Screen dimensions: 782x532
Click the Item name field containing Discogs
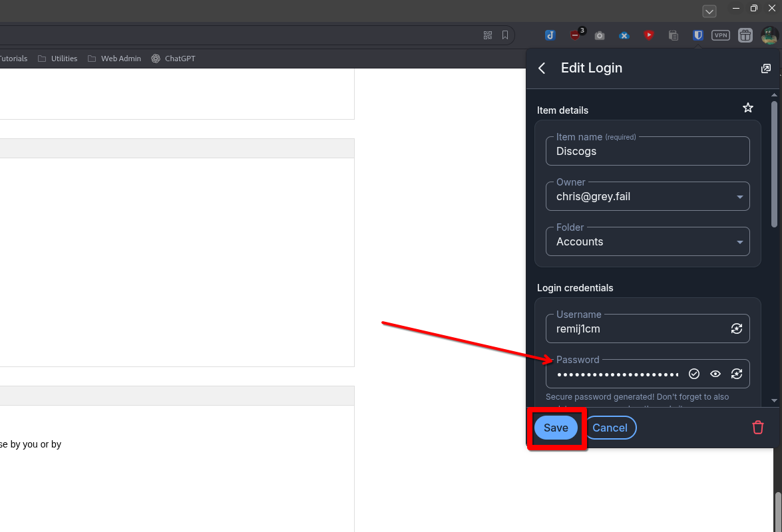tap(647, 151)
